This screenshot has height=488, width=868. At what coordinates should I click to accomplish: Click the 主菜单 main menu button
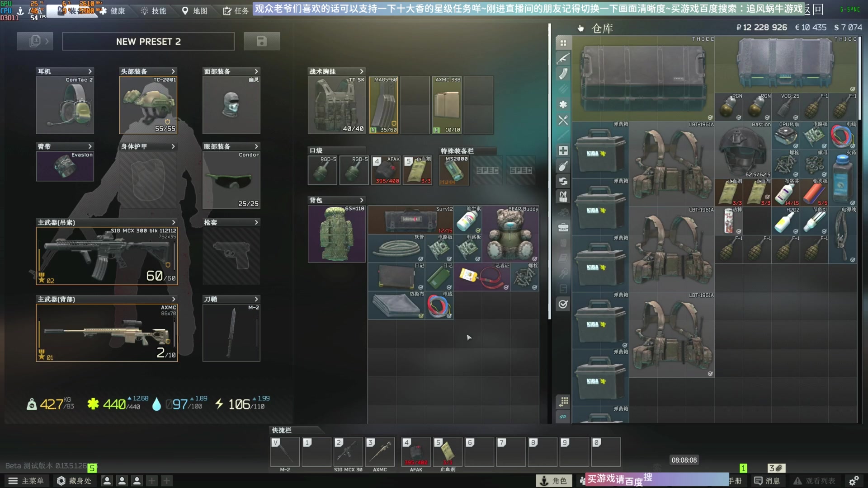tap(27, 481)
